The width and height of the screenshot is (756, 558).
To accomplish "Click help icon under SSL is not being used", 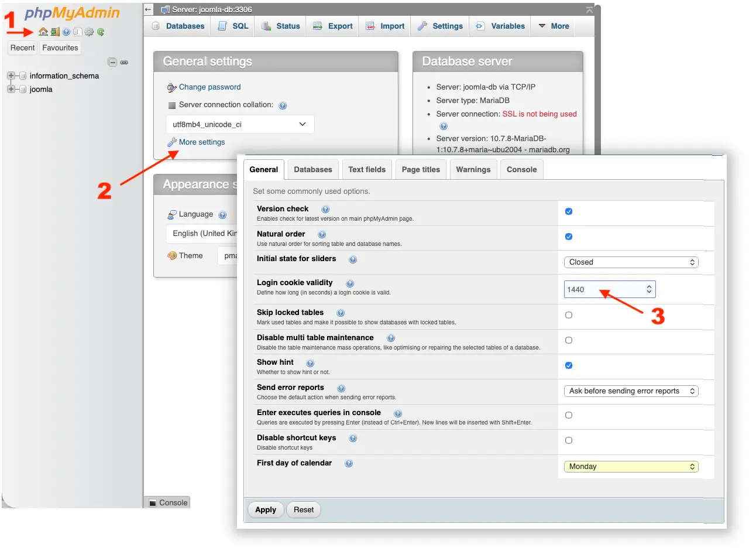I will (444, 126).
